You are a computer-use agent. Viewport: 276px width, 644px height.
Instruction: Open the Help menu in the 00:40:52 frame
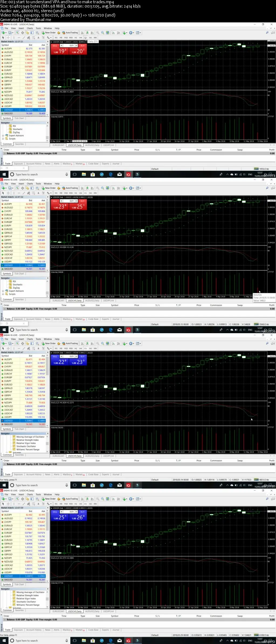[57, 495]
